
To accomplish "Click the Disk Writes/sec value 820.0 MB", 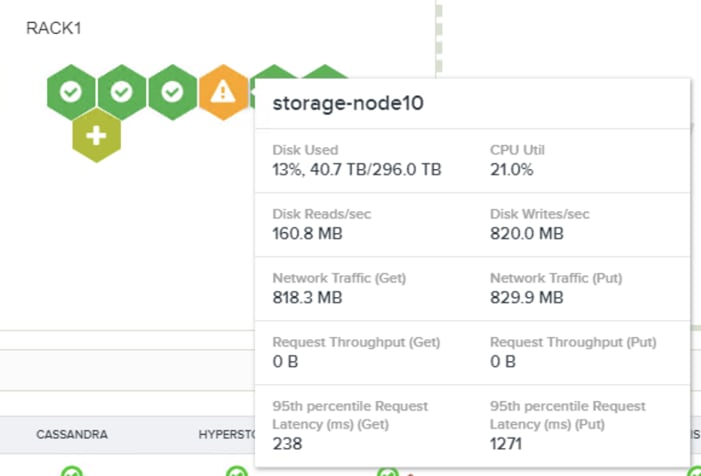I will 527,234.
